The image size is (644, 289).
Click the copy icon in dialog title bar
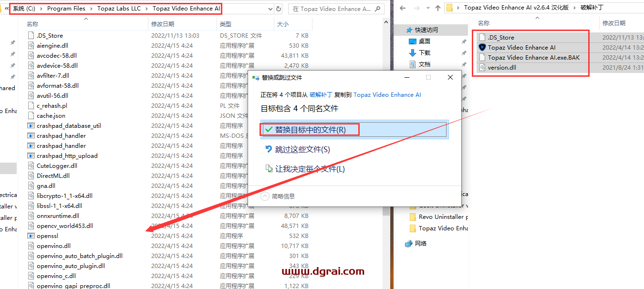click(256, 77)
